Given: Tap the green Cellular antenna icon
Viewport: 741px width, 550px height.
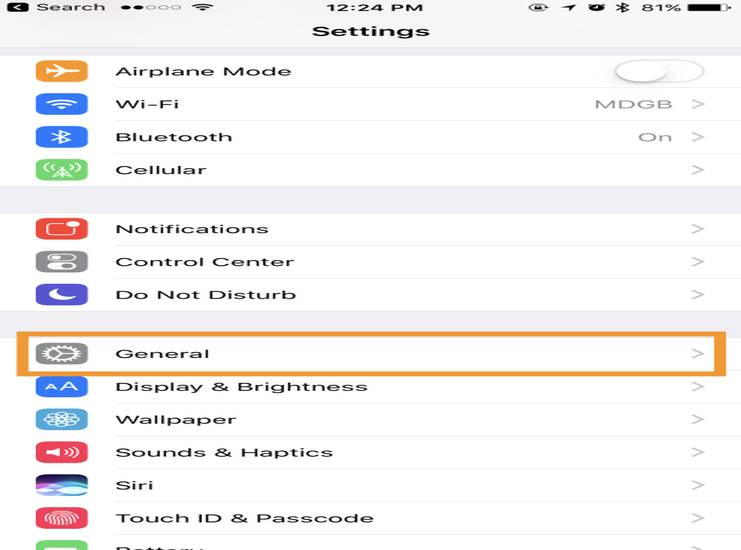Looking at the screenshot, I should pos(61,170).
